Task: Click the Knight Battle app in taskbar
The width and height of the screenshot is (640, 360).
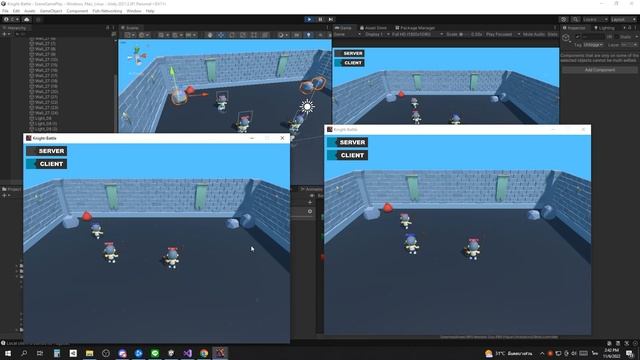Action: [220, 353]
